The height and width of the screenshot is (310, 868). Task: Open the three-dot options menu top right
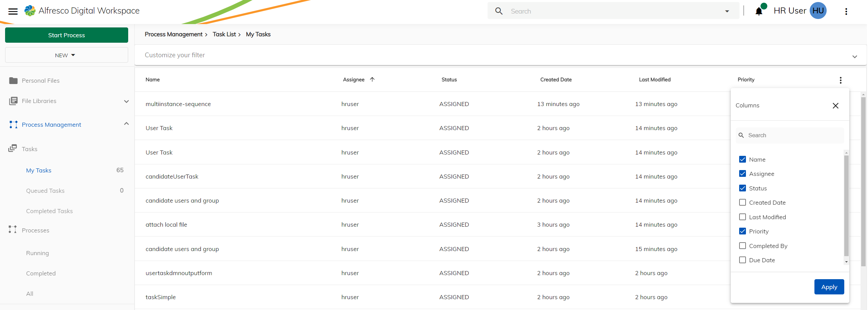(846, 11)
